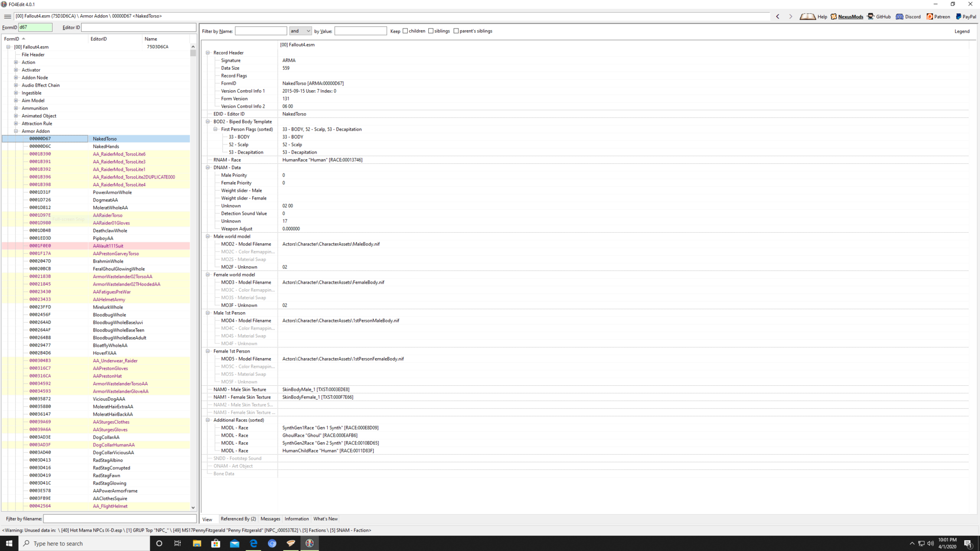Open the and/or filter dropdown
Image resolution: width=980 pixels, height=551 pixels.
[x=300, y=31]
